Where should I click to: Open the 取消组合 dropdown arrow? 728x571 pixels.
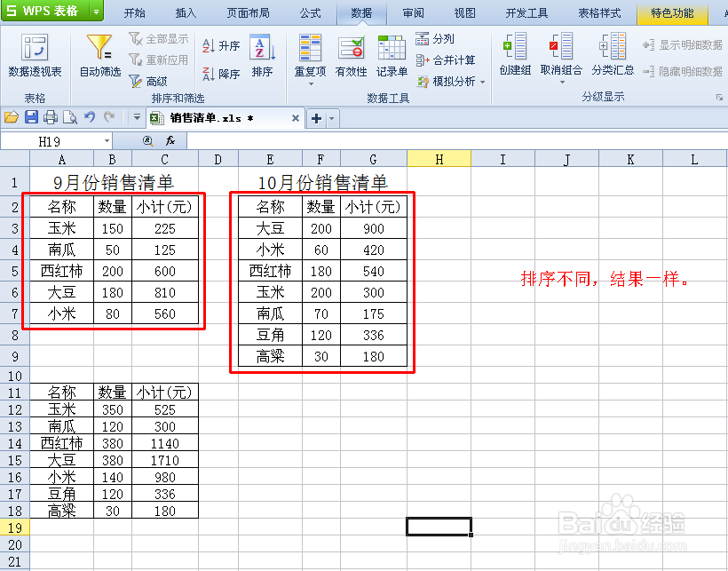click(x=562, y=80)
